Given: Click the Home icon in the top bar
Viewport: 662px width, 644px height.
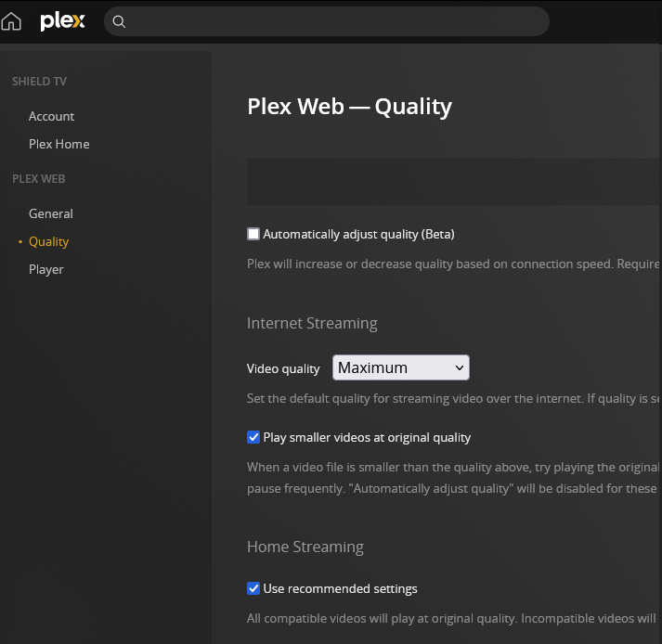Looking at the screenshot, I should pyautogui.click(x=11, y=21).
